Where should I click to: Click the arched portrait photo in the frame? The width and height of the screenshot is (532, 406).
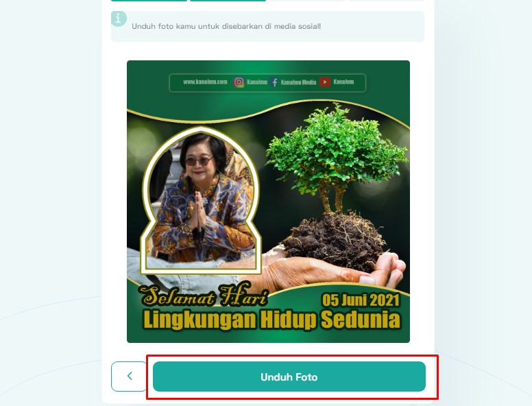(x=201, y=200)
